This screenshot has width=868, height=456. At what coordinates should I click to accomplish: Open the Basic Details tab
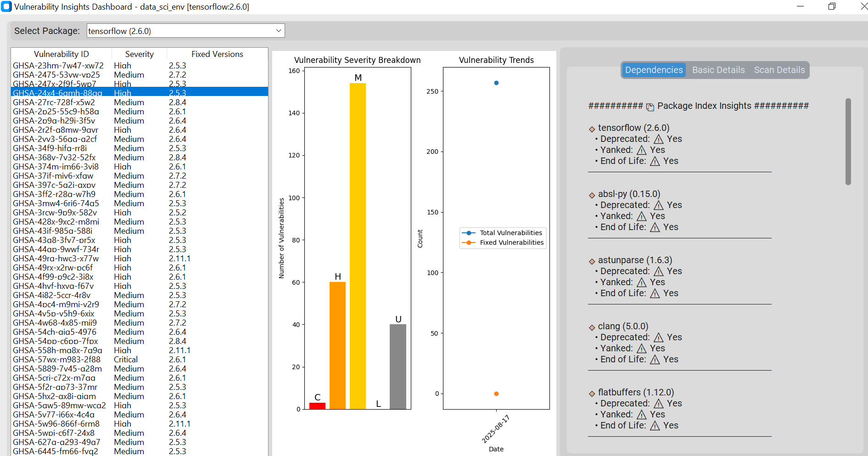tap(718, 70)
